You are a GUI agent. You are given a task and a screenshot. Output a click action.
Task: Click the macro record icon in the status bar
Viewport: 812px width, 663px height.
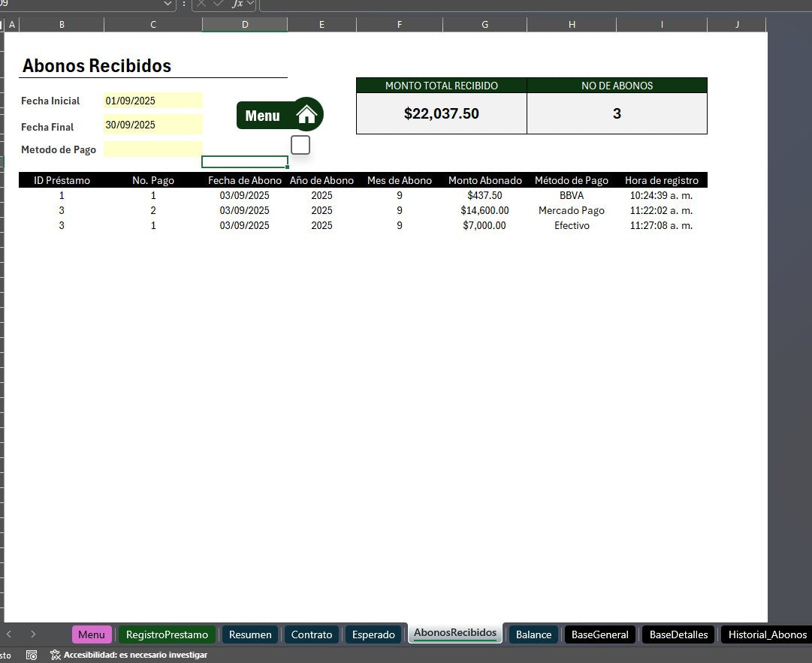32,654
